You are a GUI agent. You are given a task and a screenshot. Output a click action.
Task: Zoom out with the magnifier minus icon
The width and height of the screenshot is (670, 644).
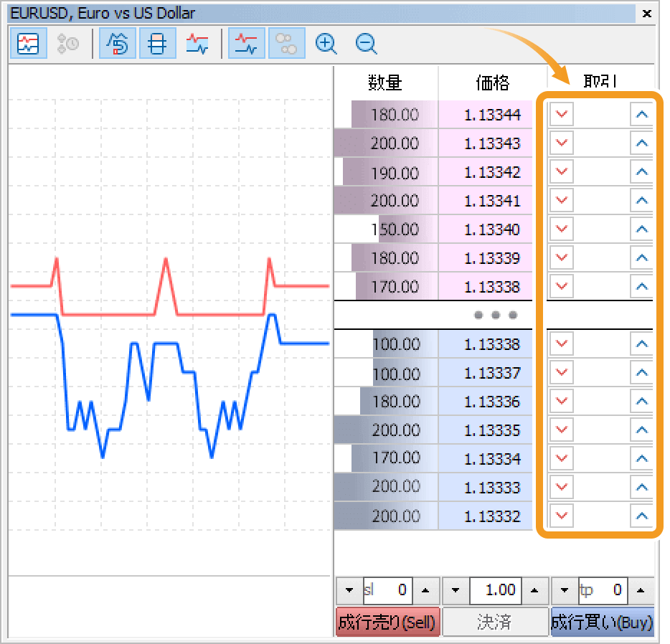[x=366, y=44]
